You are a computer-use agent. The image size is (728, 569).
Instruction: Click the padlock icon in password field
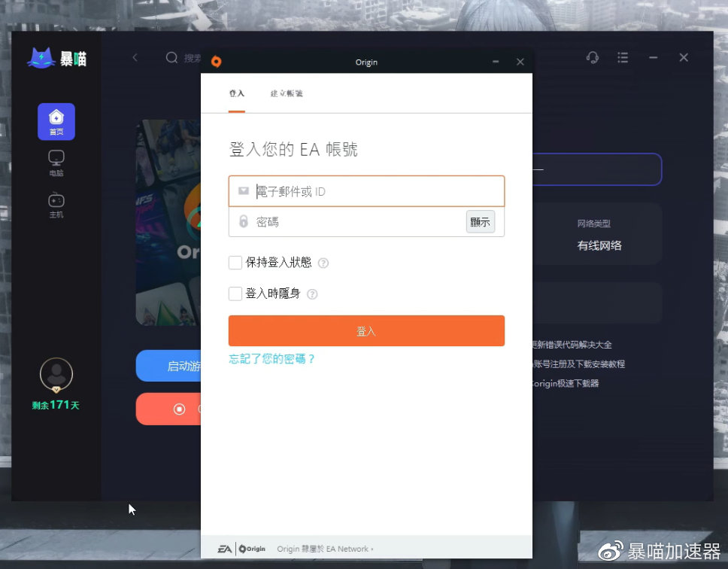(243, 221)
